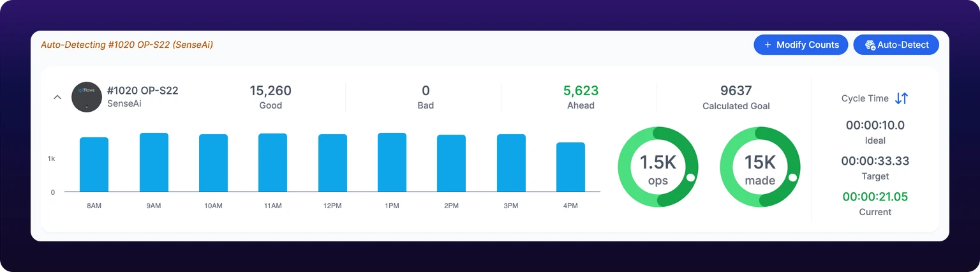Click the 12PM x-axis label
Viewport: 980px width, 272px height.
coord(332,206)
